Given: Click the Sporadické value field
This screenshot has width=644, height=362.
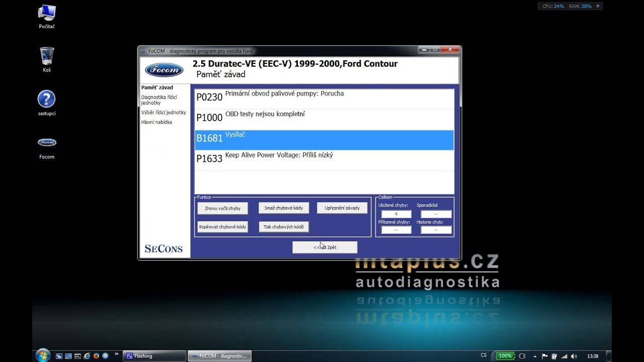Looking at the screenshot, I should click(436, 214).
